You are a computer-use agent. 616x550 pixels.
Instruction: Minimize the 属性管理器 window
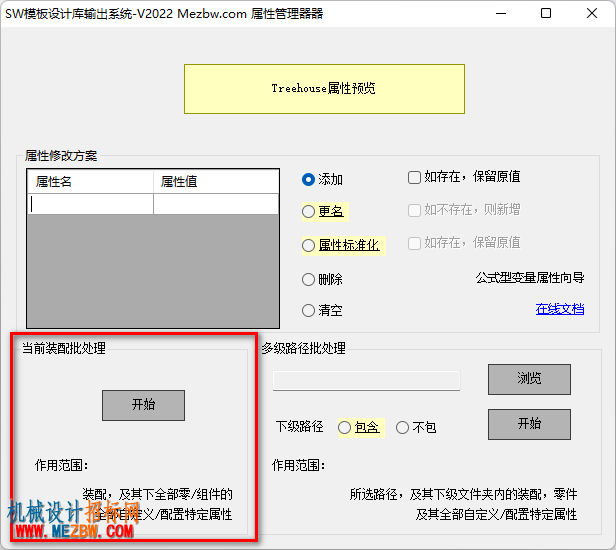point(501,13)
